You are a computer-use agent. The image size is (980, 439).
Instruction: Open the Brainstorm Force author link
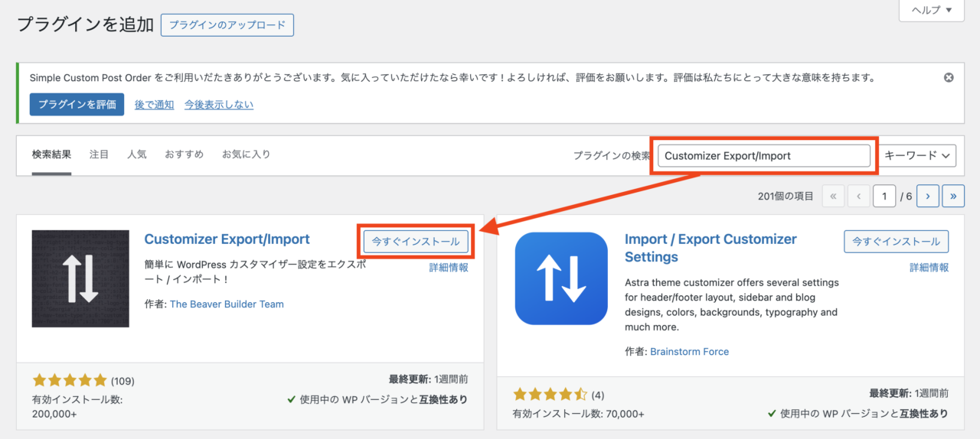pyautogui.click(x=689, y=352)
